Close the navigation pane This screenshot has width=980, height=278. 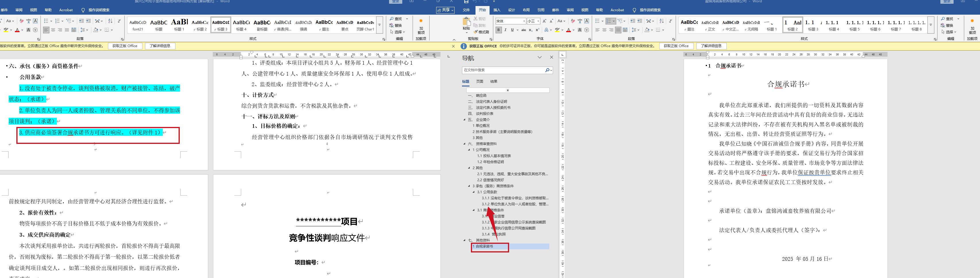[552, 57]
